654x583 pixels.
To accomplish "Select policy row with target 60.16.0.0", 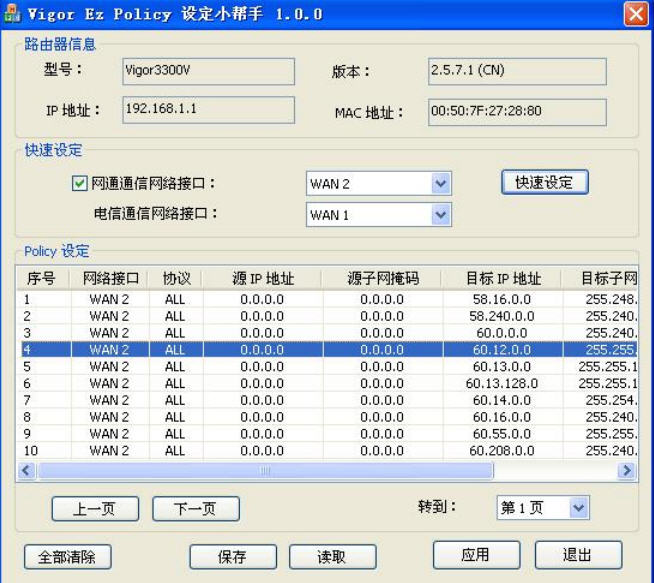I will point(329,417).
